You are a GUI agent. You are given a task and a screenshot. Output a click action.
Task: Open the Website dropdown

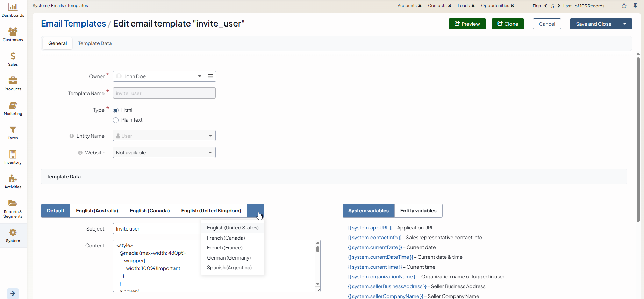pyautogui.click(x=164, y=153)
